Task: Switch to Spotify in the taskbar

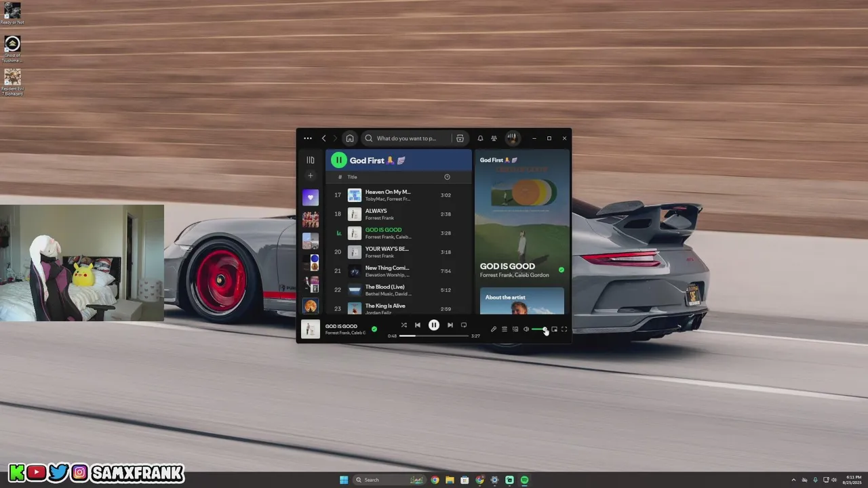Action: (x=524, y=480)
